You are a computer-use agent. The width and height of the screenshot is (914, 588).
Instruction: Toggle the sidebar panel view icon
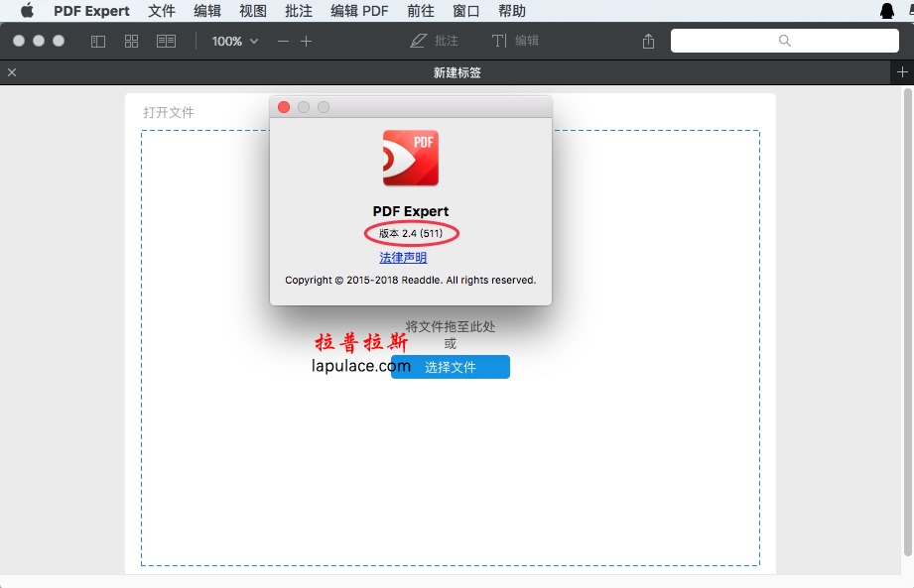pyautogui.click(x=98, y=41)
